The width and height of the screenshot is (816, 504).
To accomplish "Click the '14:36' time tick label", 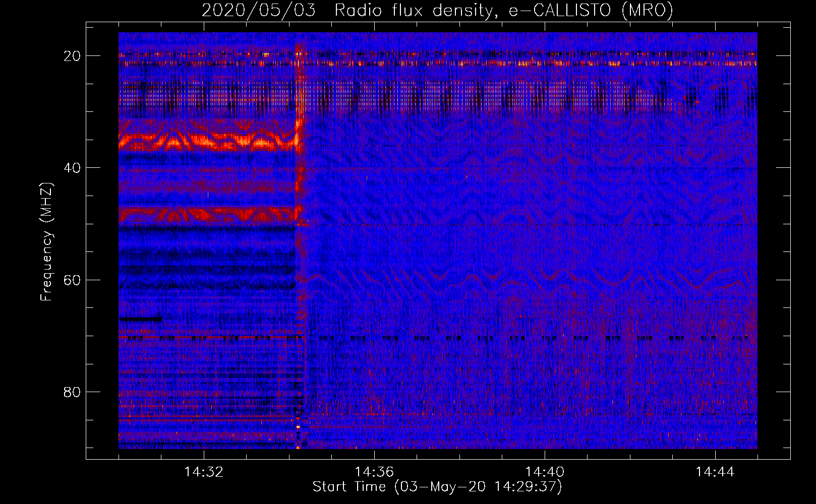I will 374,472.
